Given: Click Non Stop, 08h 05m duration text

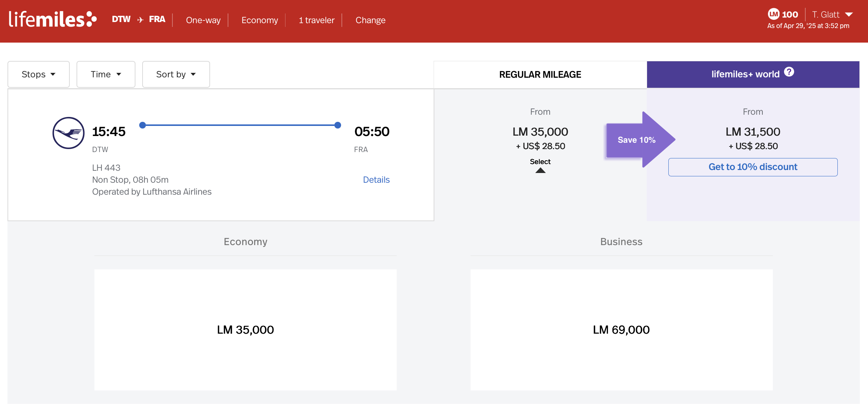Looking at the screenshot, I should click(x=130, y=180).
